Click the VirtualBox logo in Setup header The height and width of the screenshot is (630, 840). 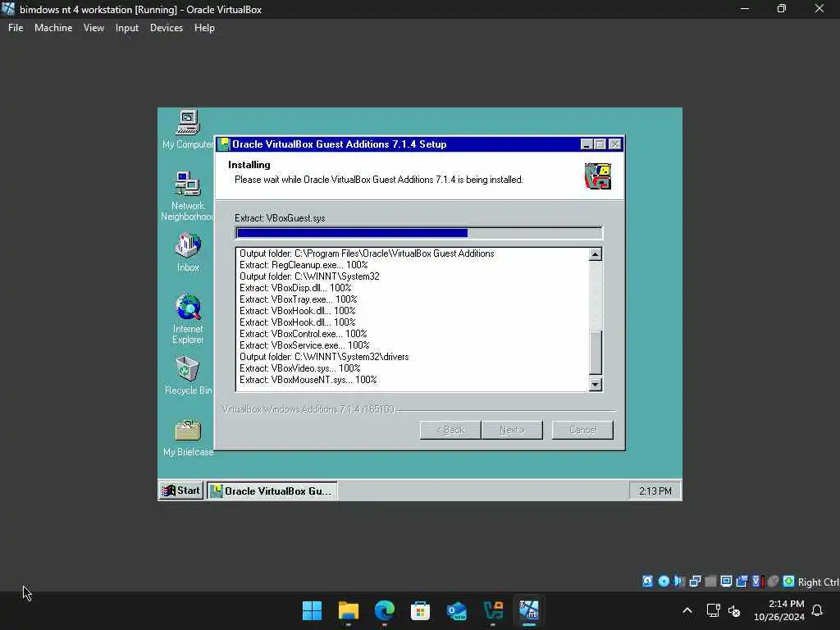click(x=598, y=176)
